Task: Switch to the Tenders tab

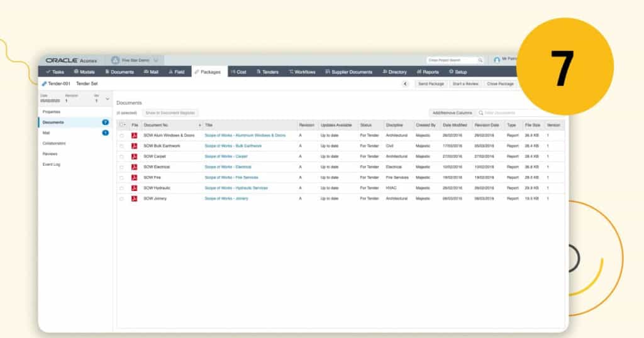Action: click(267, 72)
